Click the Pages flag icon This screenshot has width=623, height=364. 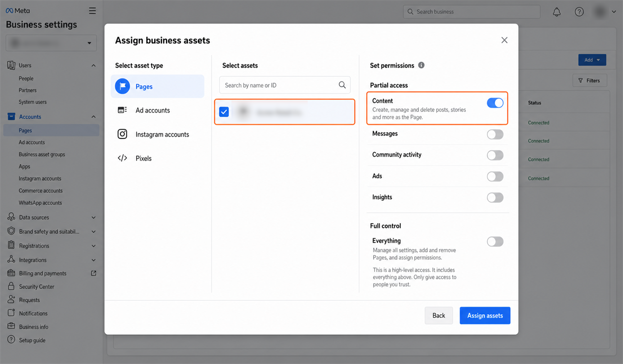pos(123,86)
